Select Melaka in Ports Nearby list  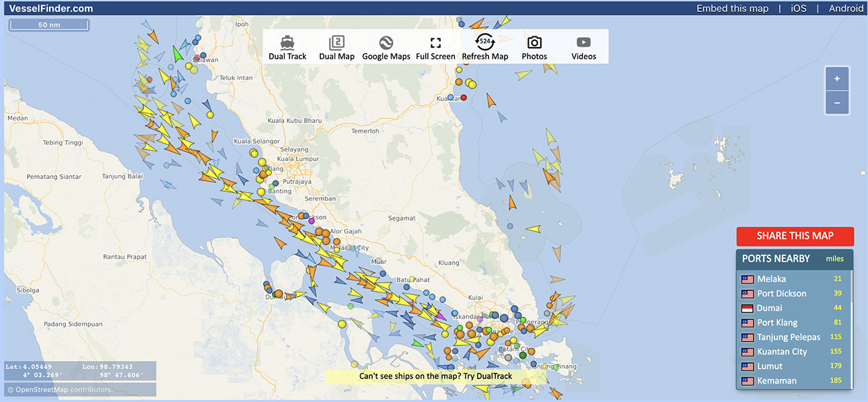tap(771, 279)
